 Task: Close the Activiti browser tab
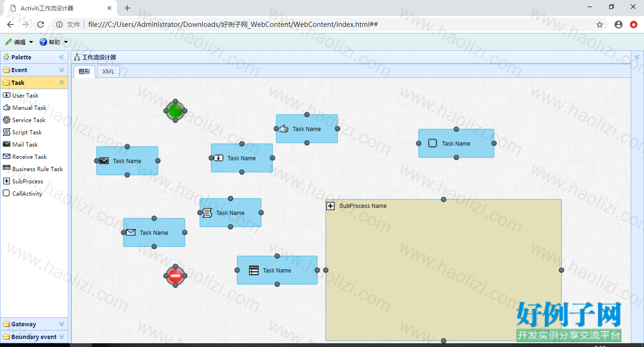click(x=109, y=8)
